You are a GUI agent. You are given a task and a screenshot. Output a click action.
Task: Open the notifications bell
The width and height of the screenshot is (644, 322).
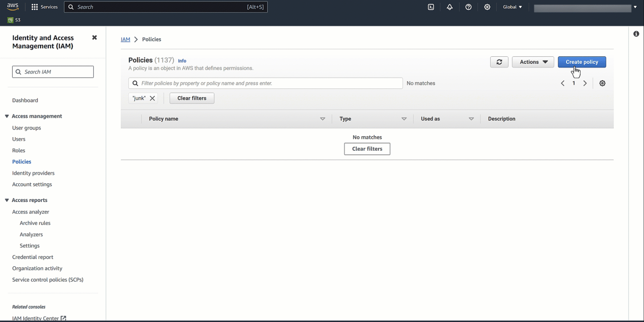[x=450, y=7]
